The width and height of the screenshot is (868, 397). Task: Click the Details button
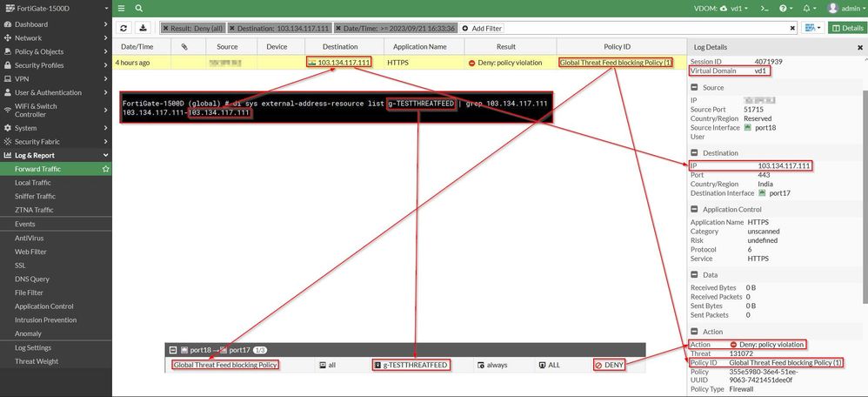pyautogui.click(x=846, y=28)
